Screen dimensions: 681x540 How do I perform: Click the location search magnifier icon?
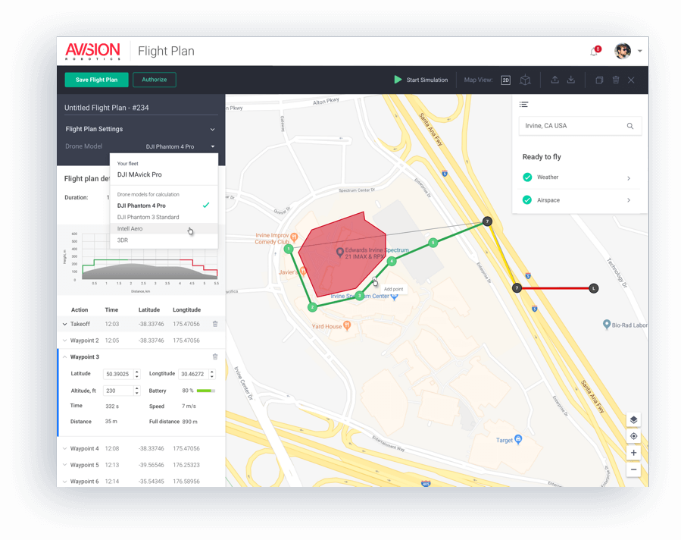click(630, 126)
